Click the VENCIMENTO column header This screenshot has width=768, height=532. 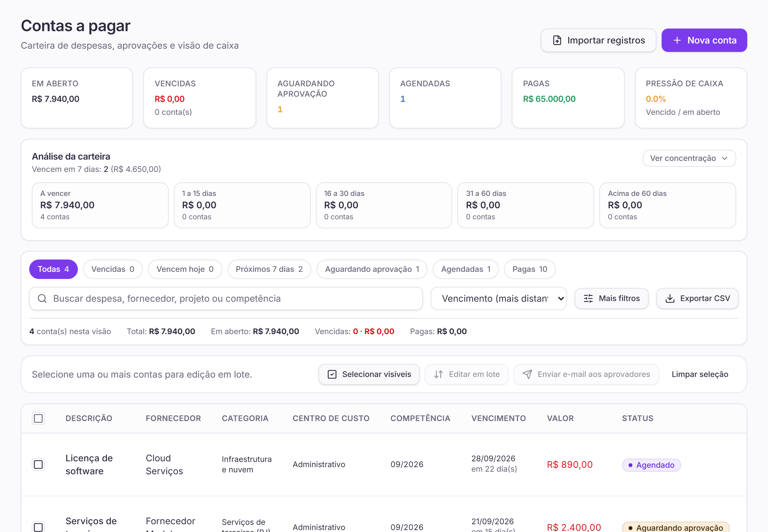tap(498, 418)
